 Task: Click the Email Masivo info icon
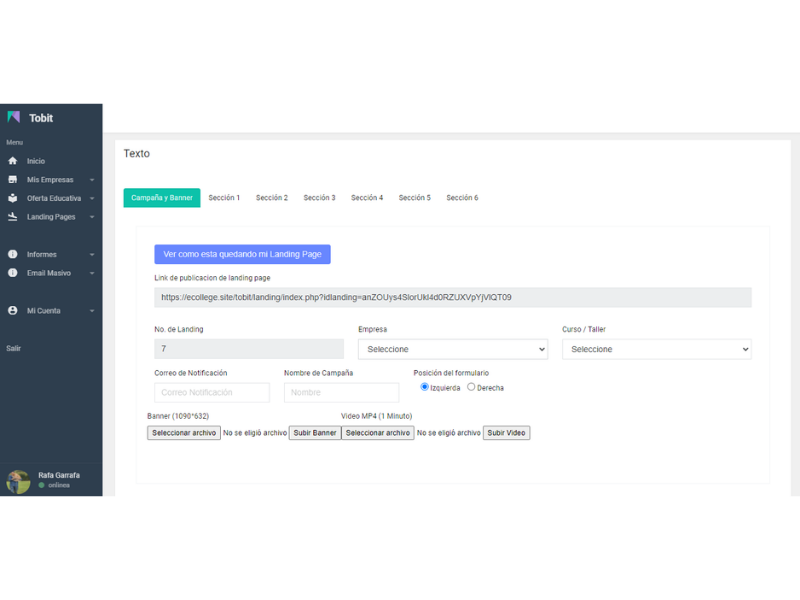13,273
